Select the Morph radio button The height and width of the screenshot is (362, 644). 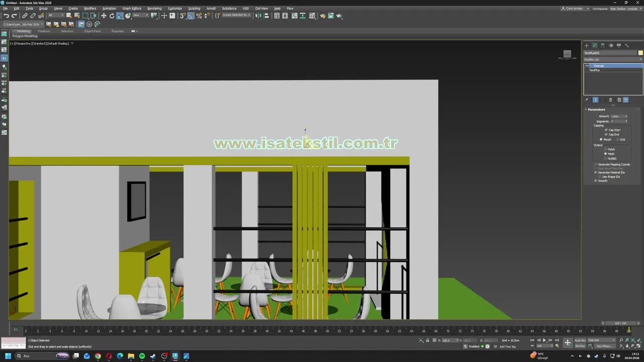coord(601,139)
